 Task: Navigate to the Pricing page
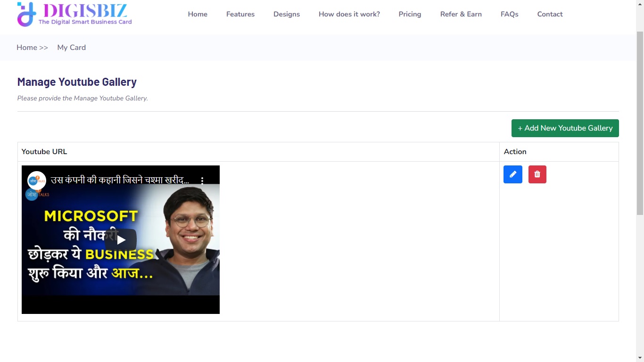point(410,14)
